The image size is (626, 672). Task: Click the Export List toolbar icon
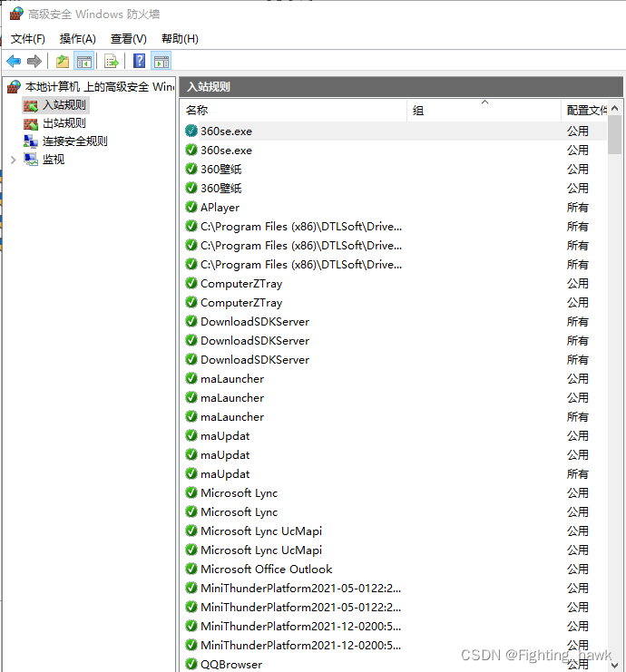[x=112, y=62]
